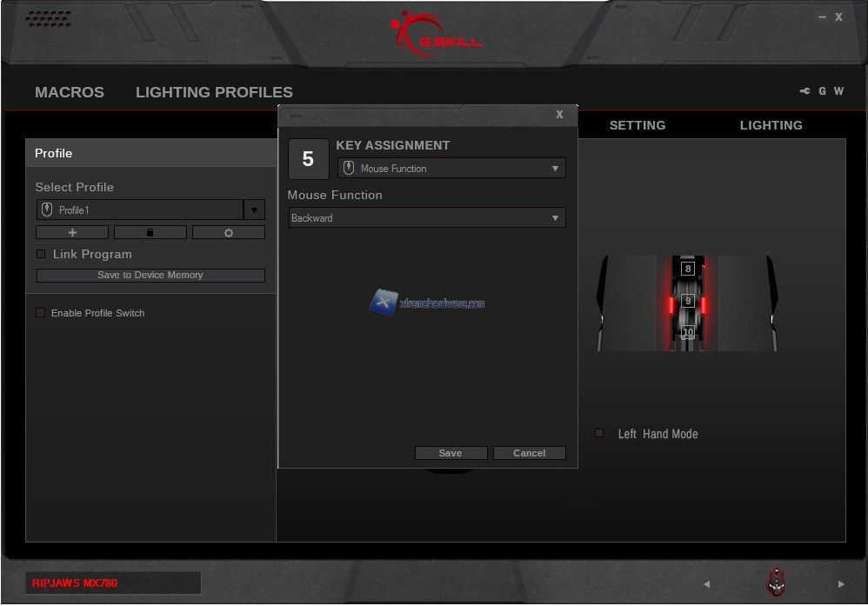Open the LIGHTING PROFILES tab
The image size is (868, 606).
click(x=214, y=92)
